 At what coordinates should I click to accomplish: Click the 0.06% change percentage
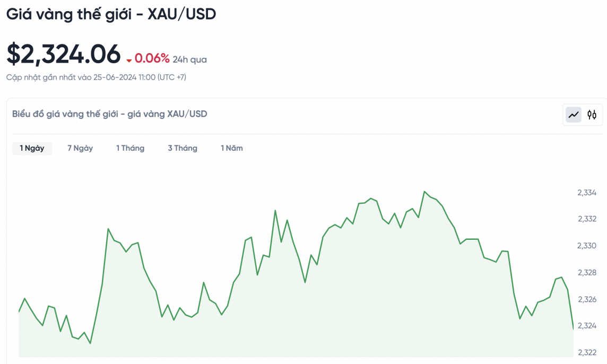152,58
